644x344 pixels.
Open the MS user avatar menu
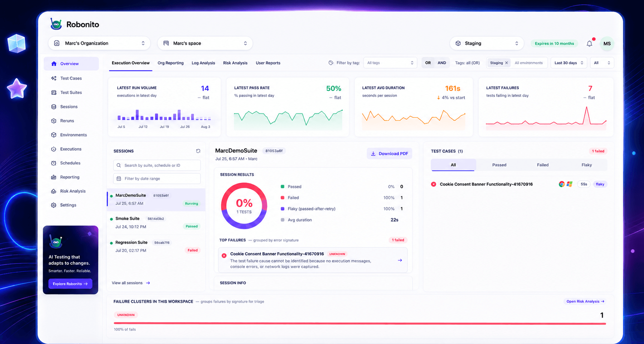click(x=607, y=44)
